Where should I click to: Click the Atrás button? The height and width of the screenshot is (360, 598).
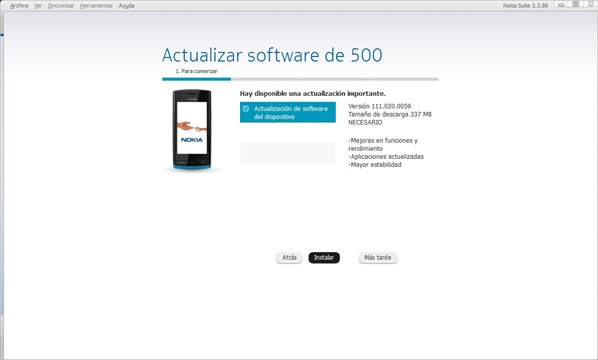(x=289, y=258)
